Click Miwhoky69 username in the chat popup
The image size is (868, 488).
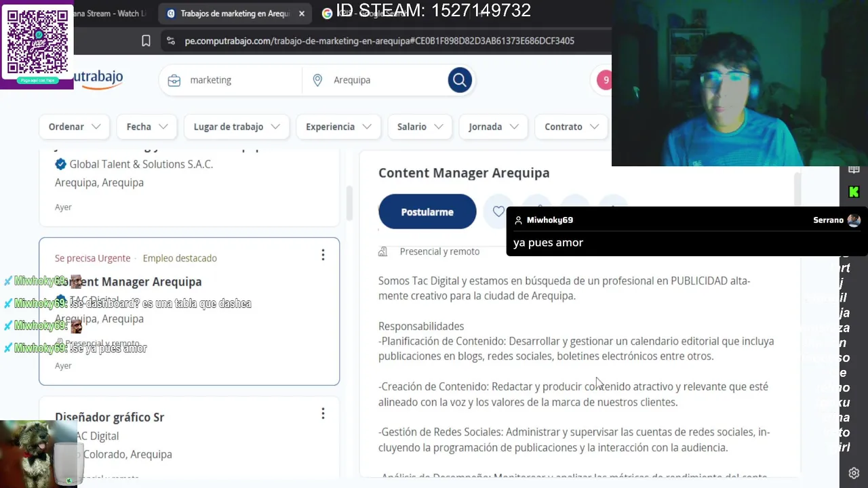point(549,220)
